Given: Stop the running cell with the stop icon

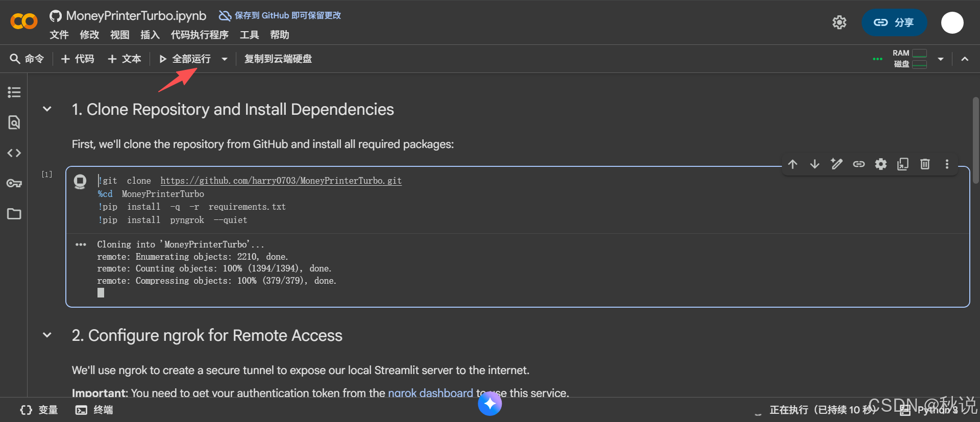Looking at the screenshot, I should click(x=80, y=182).
